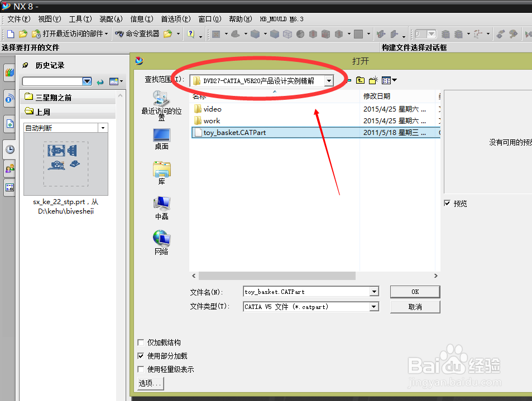The width and height of the screenshot is (532, 401).
Task: Open the 工具 menu
Action: 80,18
